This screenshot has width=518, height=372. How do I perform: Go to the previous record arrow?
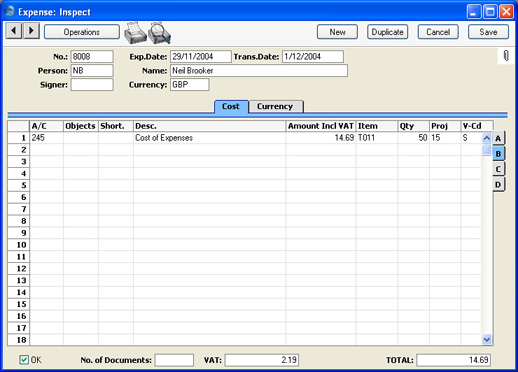click(14, 31)
